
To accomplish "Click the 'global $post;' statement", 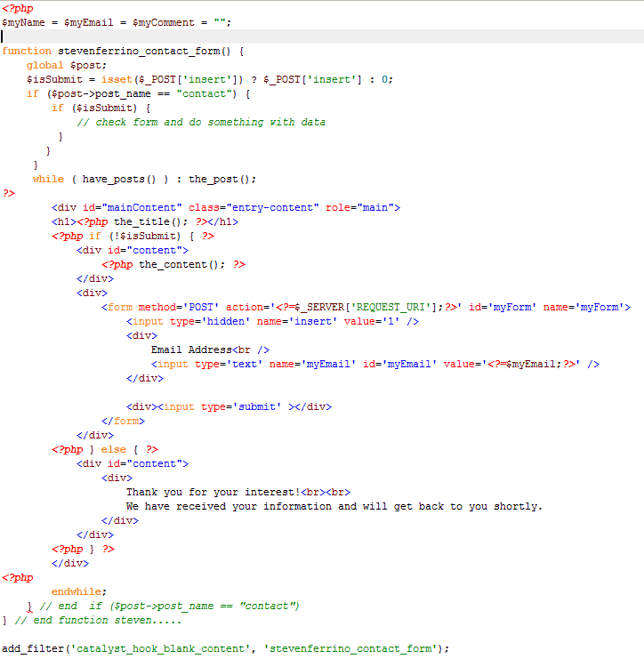I will tap(67, 66).
